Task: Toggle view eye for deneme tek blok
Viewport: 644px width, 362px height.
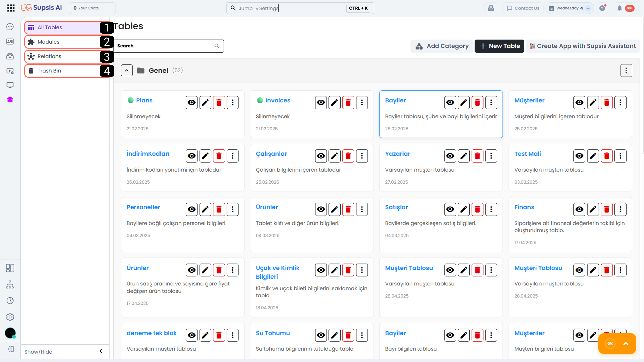Action: [191, 335]
